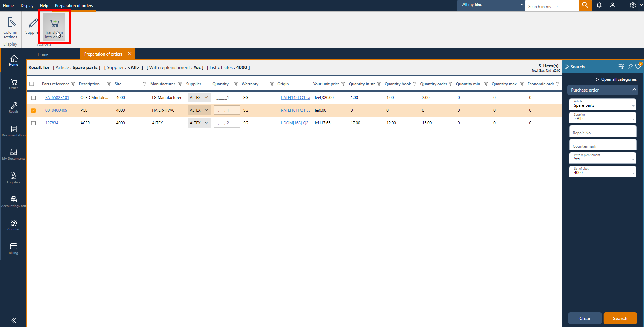Image resolution: width=644 pixels, height=327 pixels.
Task: Switch to the Home document tab
Action: point(43,54)
